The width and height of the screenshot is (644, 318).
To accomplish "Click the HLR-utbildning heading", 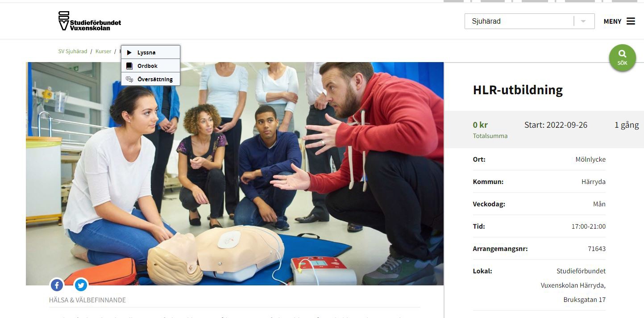I will pos(518,90).
